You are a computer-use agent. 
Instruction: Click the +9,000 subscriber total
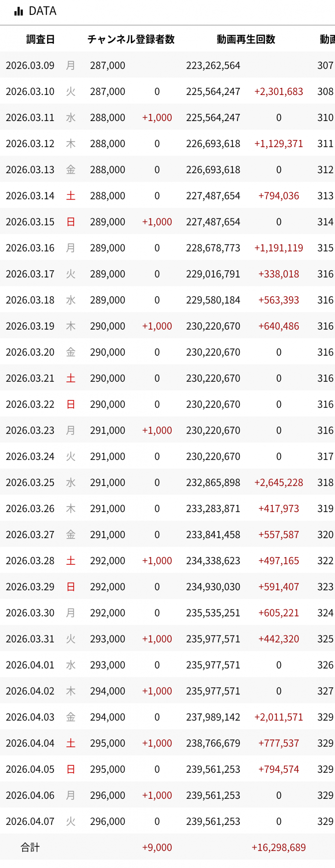coord(157,848)
